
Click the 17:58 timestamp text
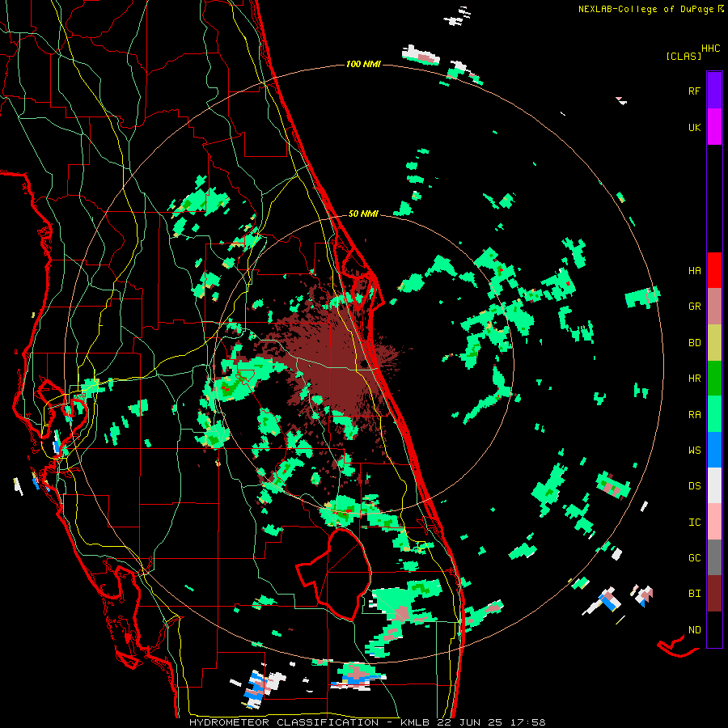(x=528, y=722)
